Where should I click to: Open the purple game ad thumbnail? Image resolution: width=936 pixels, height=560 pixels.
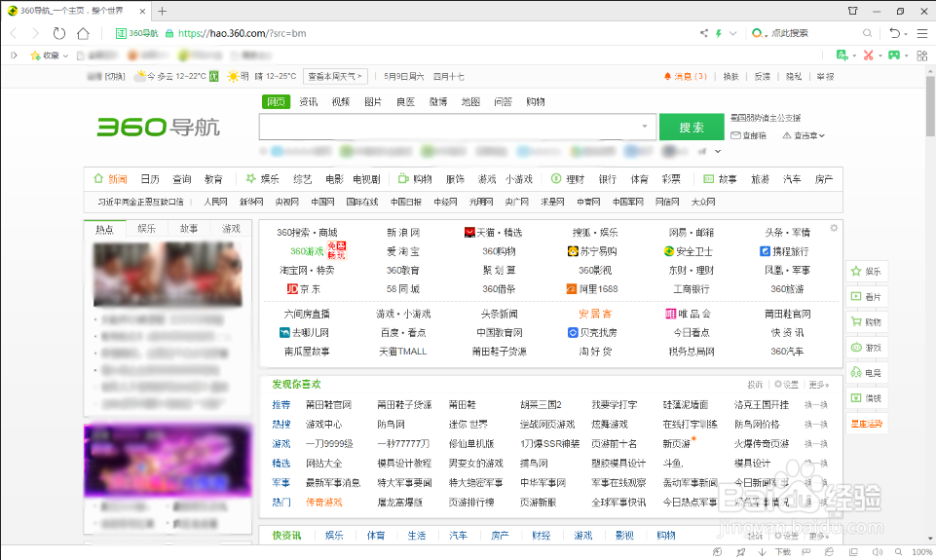(168, 461)
